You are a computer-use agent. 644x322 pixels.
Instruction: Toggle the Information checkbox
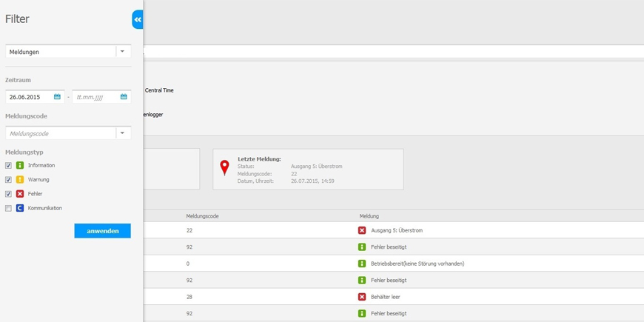8,166
